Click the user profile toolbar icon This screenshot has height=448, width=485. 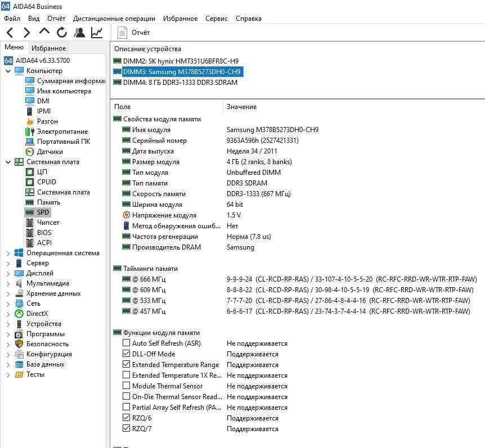coord(79,33)
